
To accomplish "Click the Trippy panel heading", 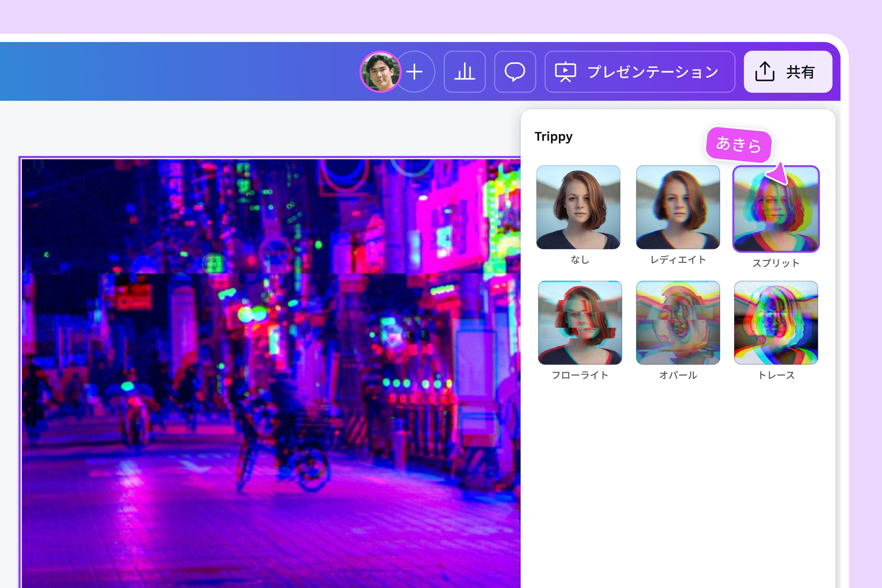I will [553, 137].
